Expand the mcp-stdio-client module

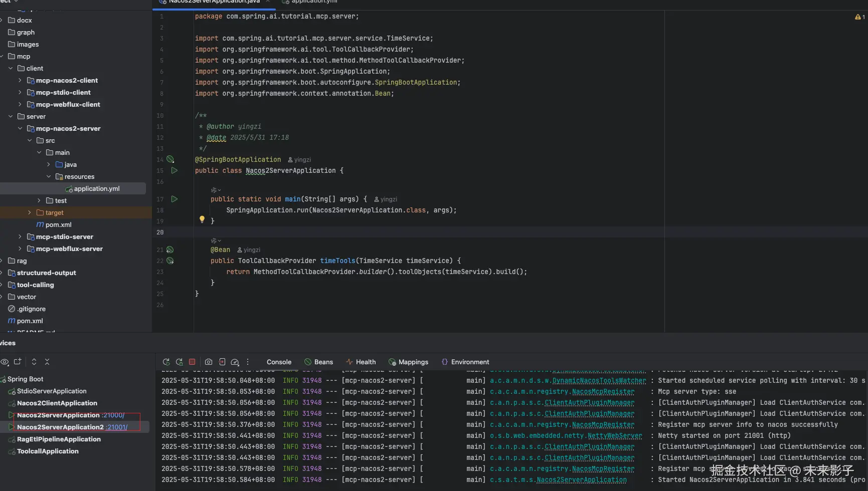click(x=20, y=92)
